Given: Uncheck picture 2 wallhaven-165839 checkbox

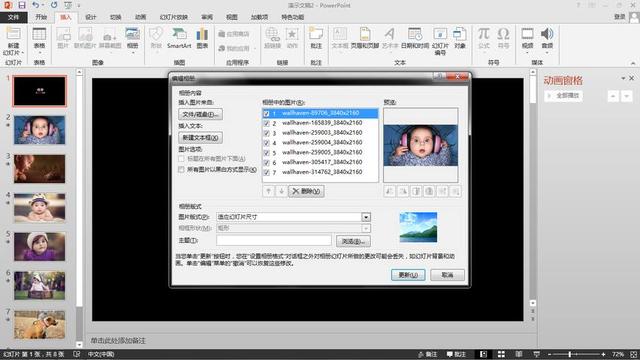Looking at the screenshot, I should point(267,123).
